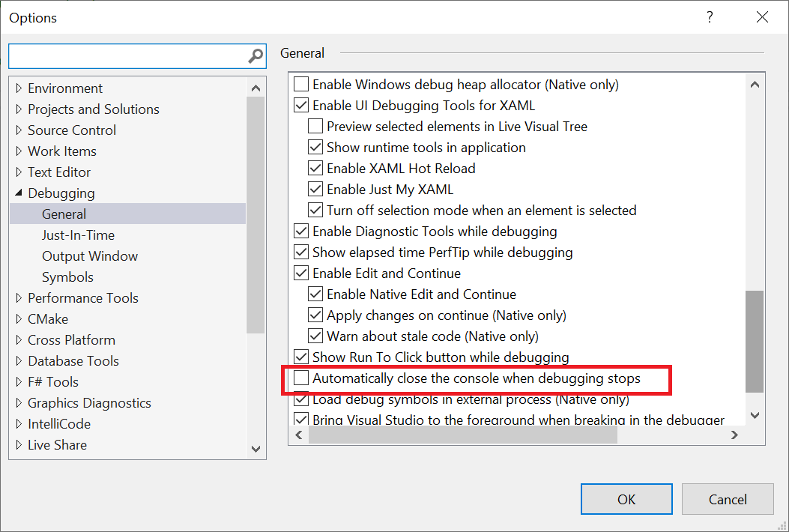Expand the Environment tree node
This screenshot has width=789, height=532.
pos(19,88)
